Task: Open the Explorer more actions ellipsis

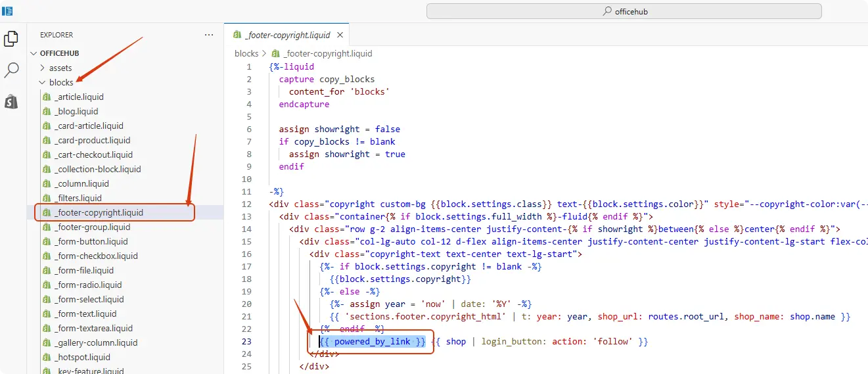Action: [209, 35]
